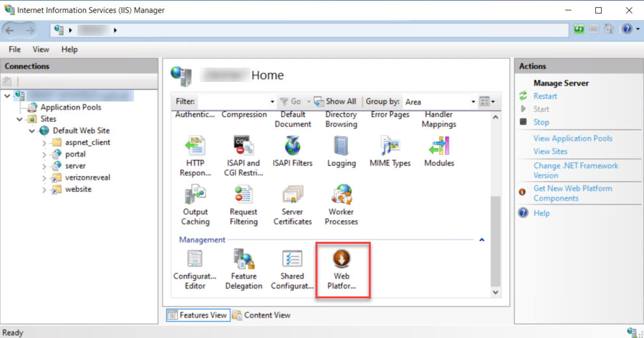Click the features list scroll down arrow

pyautogui.click(x=495, y=292)
